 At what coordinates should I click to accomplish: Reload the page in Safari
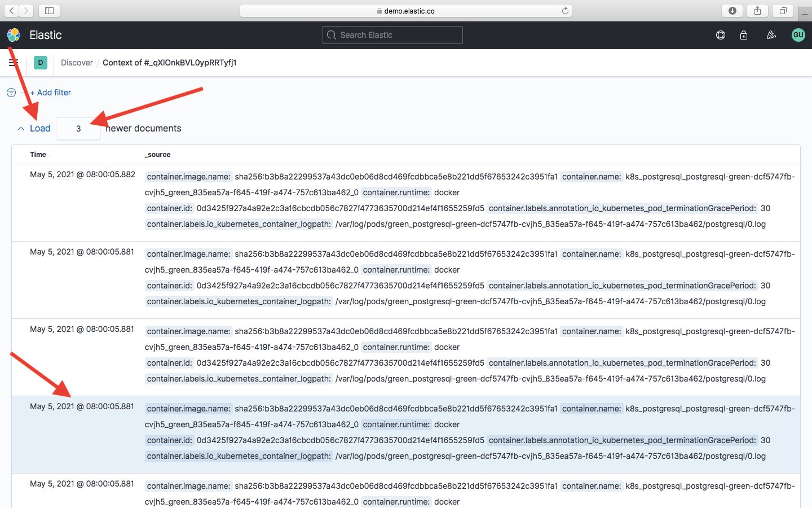(x=565, y=11)
